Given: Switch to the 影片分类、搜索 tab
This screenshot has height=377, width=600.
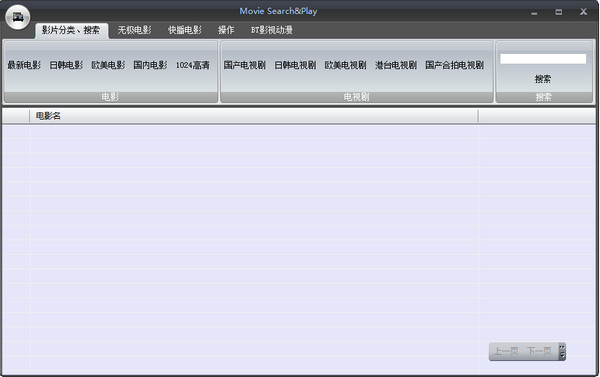Looking at the screenshot, I should 71,30.
